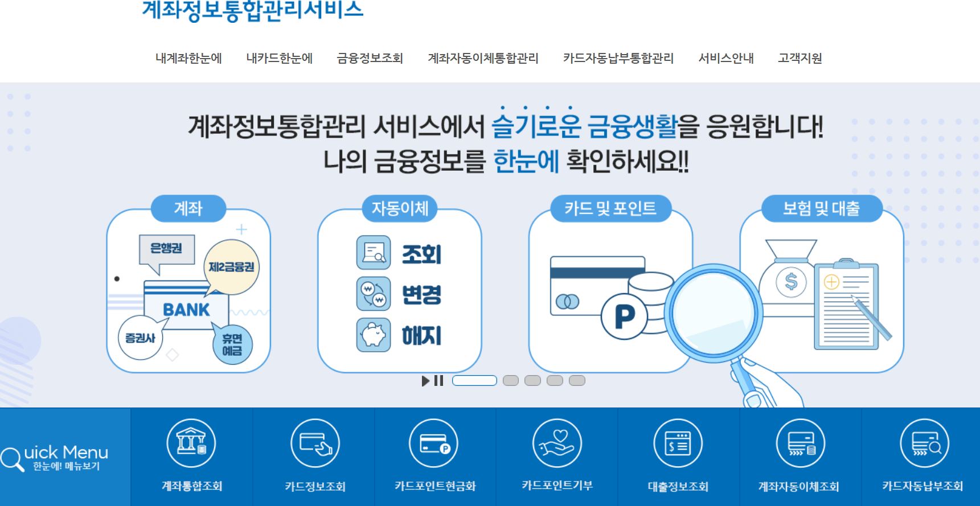Play the banner slideshow
This screenshot has width=980, height=506.
425,381
